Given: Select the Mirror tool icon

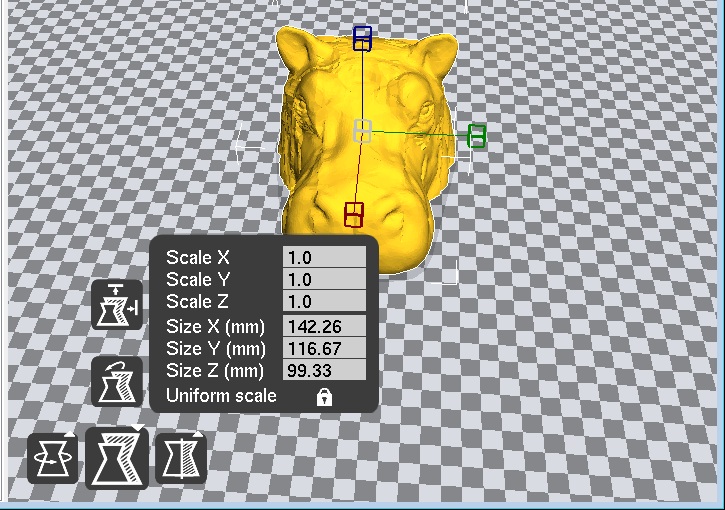Looking at the screenshot, I should pos(181,458).
